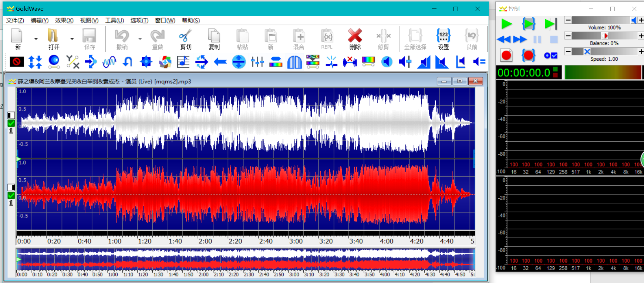The width and height of the screenshot is (644, 283).
Task: Start new recording with red record button
Action: (506, 55)
